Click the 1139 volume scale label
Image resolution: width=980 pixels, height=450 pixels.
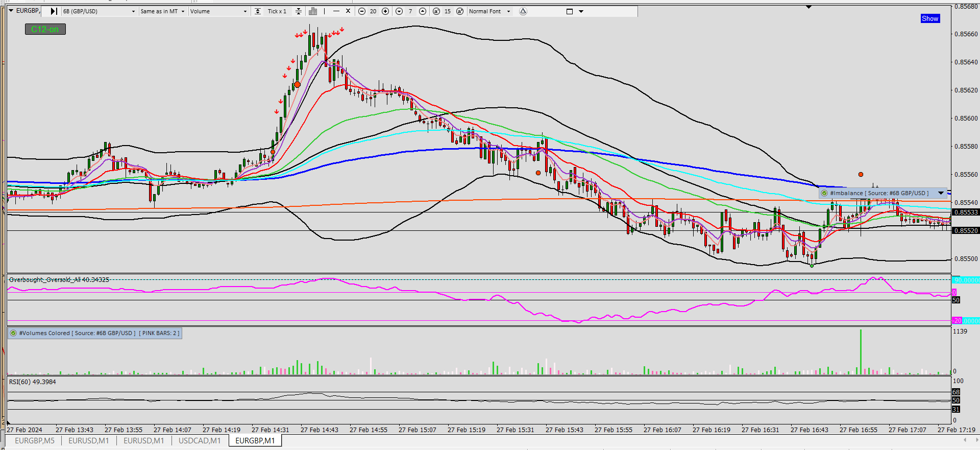pyautogui.click(x=960, y=331)
